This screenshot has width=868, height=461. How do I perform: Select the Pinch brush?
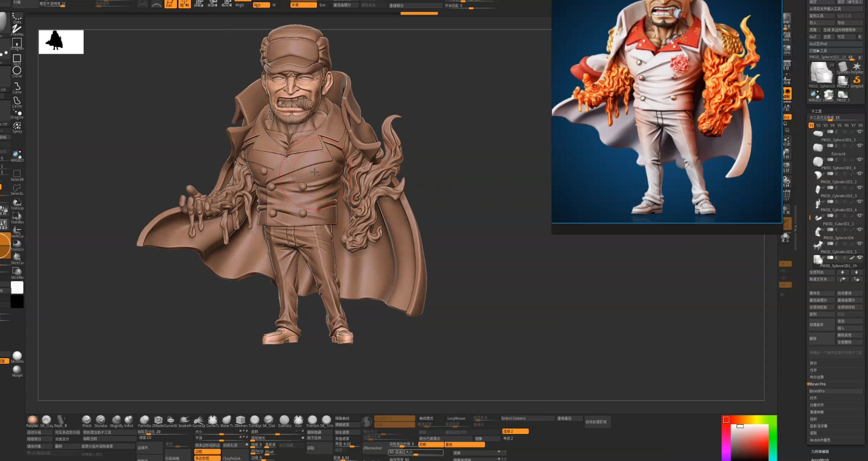87,421
